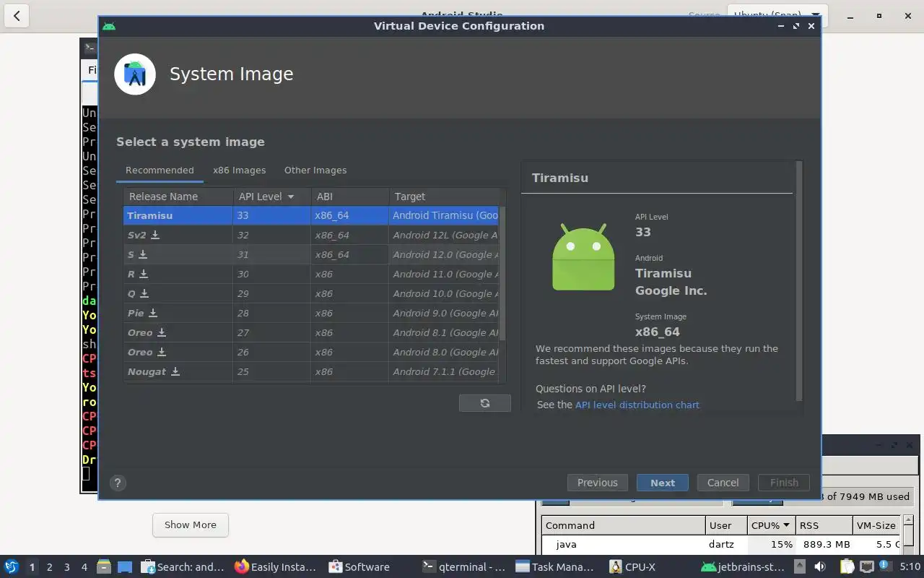Click show desktop icon in taskbar
The width and height of the screenshot is (924, 578).
pyautogui.click(x=124, y=566)
